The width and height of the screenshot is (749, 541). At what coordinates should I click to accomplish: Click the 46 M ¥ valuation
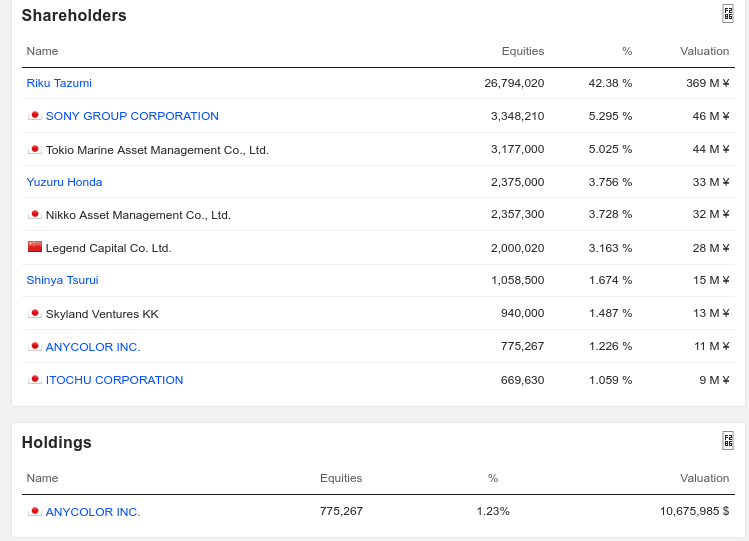point(711,116)
